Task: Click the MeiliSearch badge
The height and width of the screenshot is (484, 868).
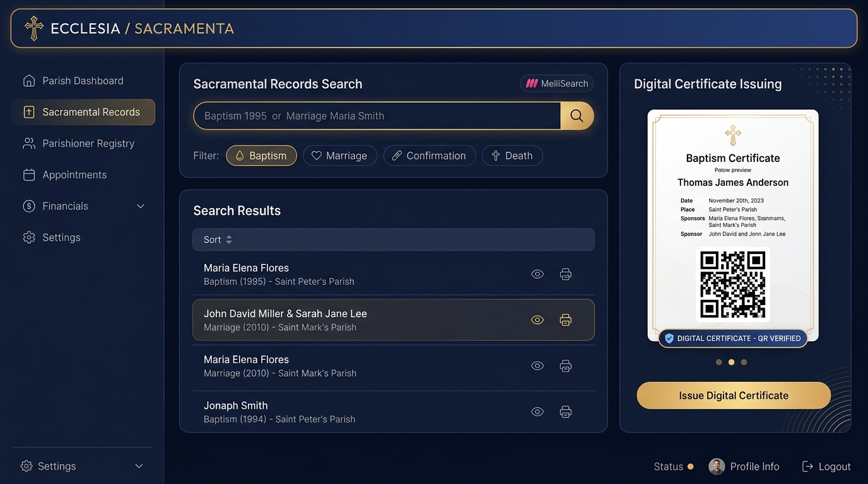Action: [x=557, y=83]
